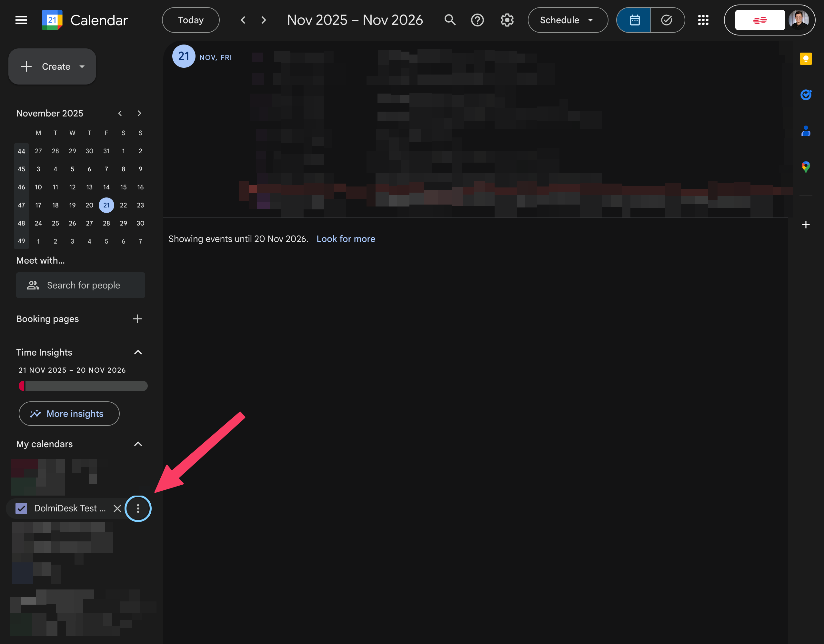Switch to the Calendar view toggle
This screenshot has width=824, height=644.
pos(634,20)
